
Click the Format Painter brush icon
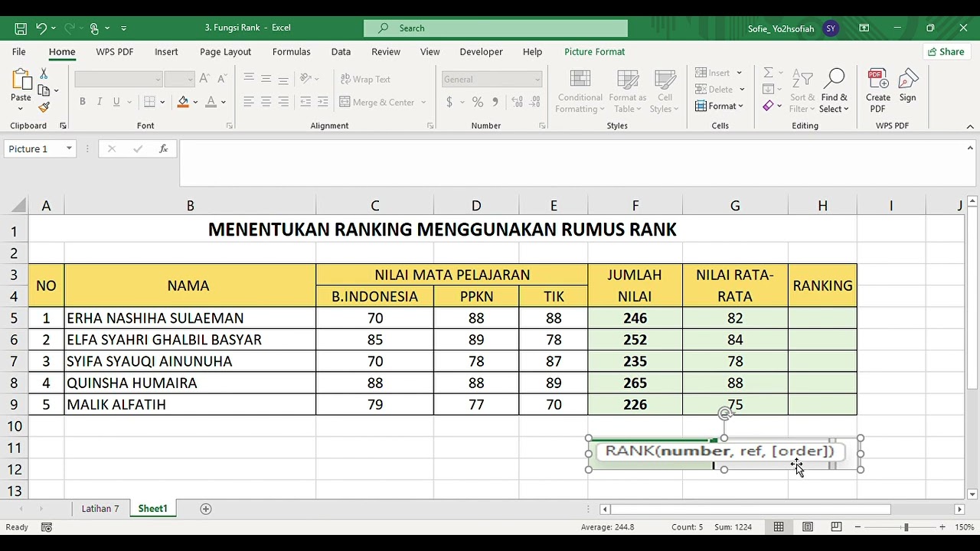tap(44, 107)
